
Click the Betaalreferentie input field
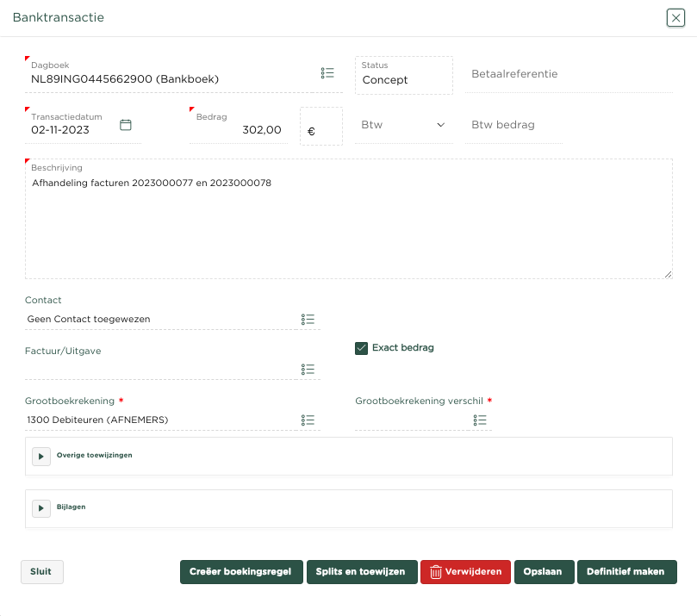click(569, 75)
